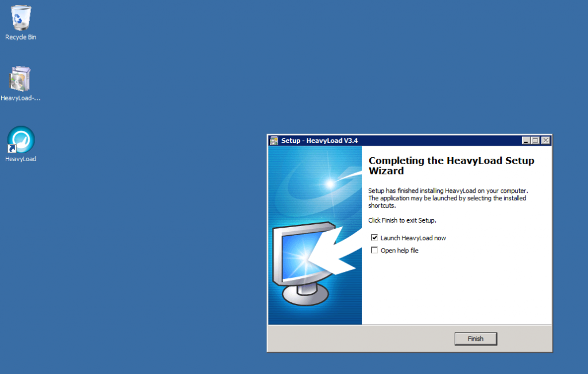Close the HeavyLoad Setup wizard window

click(546, 141)
